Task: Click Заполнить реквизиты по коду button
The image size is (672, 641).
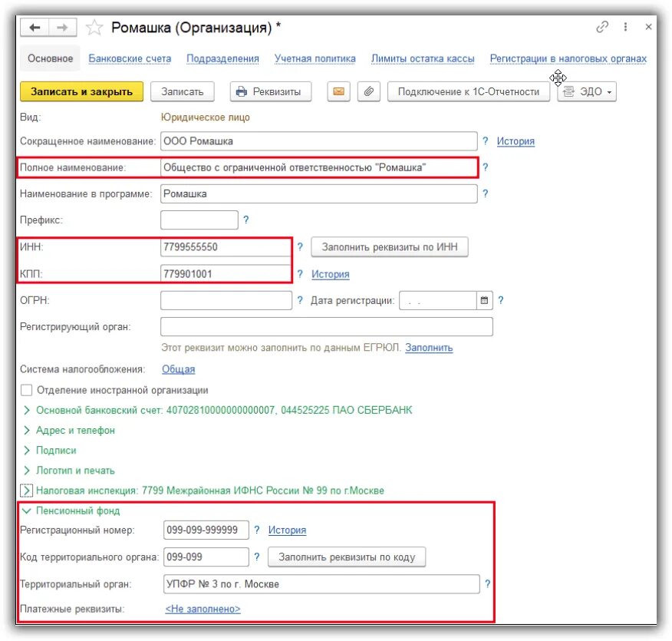Action: (347, 557)
